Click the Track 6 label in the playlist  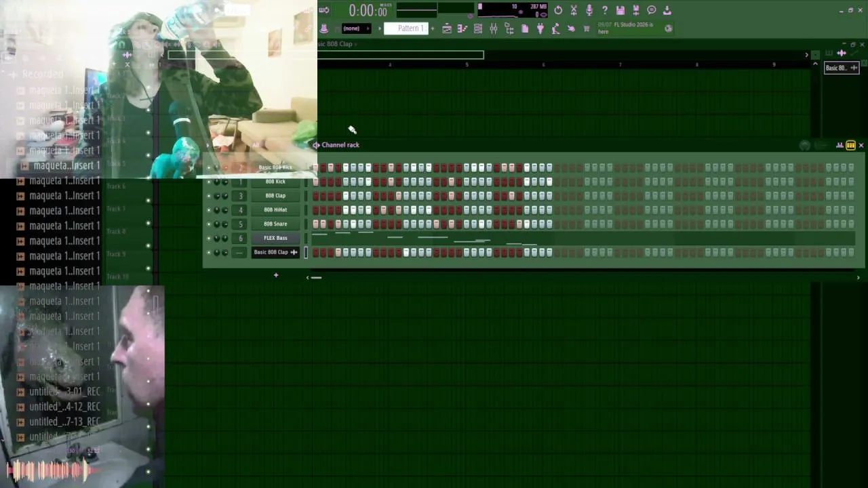pos(116,186)
